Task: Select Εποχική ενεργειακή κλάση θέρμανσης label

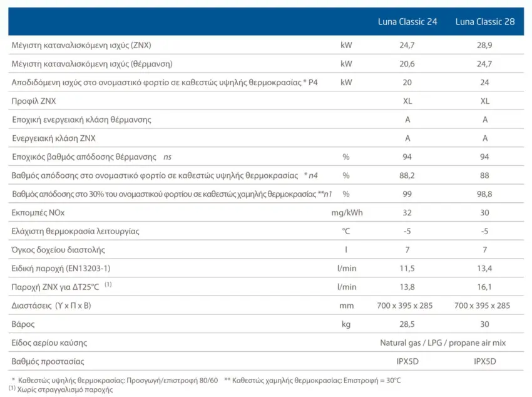Action: (81, 120)
